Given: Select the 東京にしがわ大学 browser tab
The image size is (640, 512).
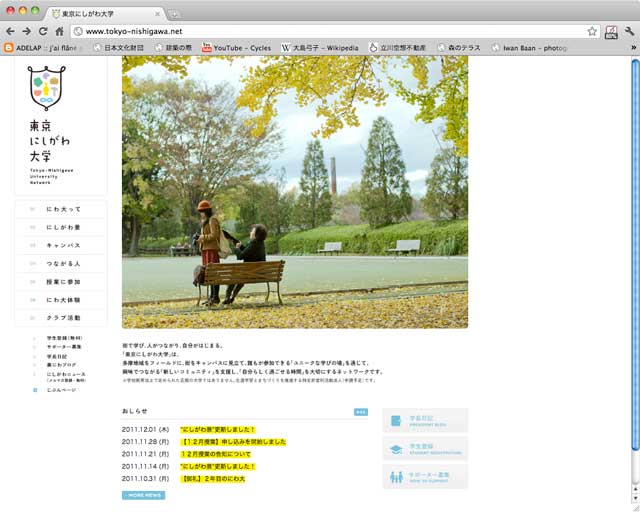Looking at the screenshot, I should (105, 14).
